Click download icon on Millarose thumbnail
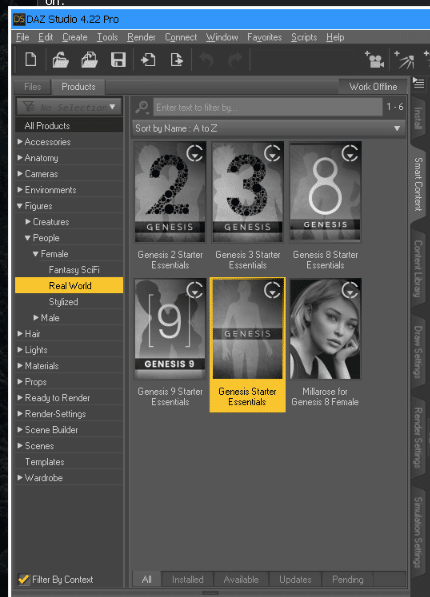 pos(350,290)
